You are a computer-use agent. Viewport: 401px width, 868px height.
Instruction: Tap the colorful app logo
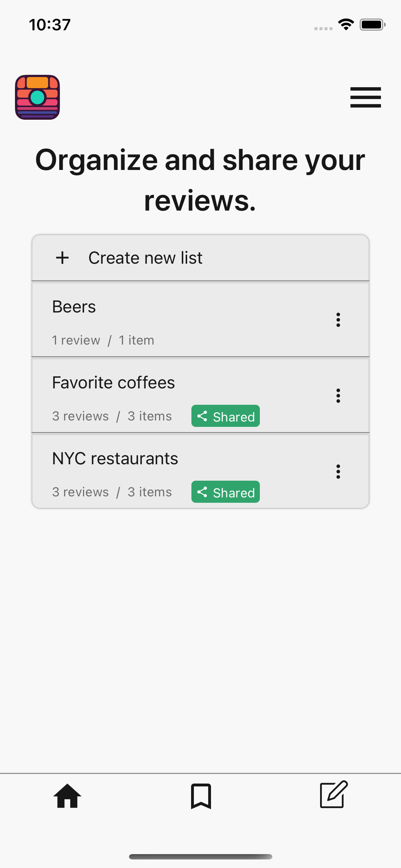37,97
